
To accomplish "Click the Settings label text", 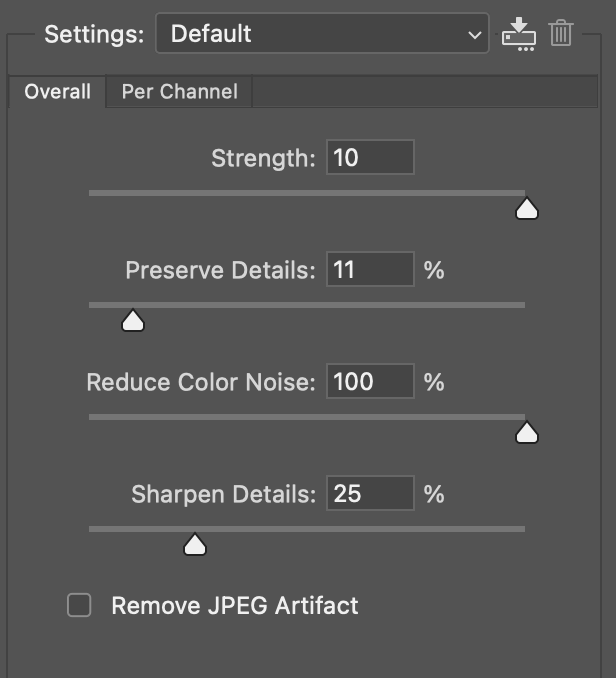I will 94,34.
